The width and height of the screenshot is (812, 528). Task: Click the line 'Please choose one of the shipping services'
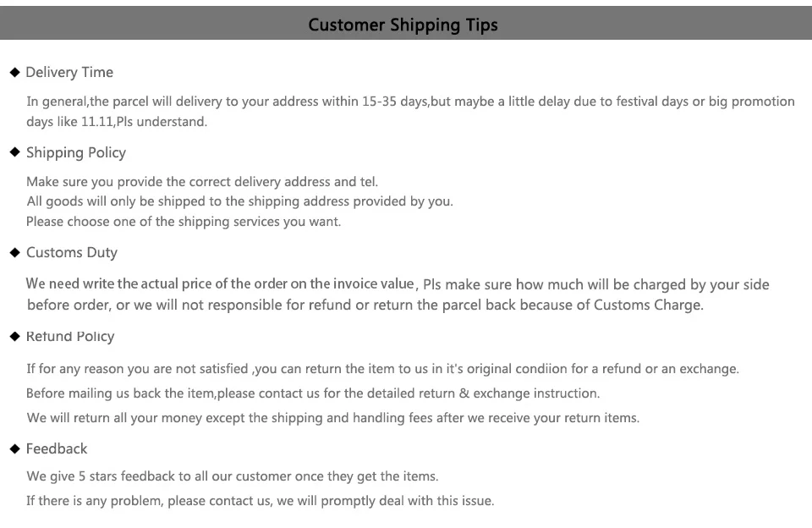pyautogui.click(x=184, y=222)
